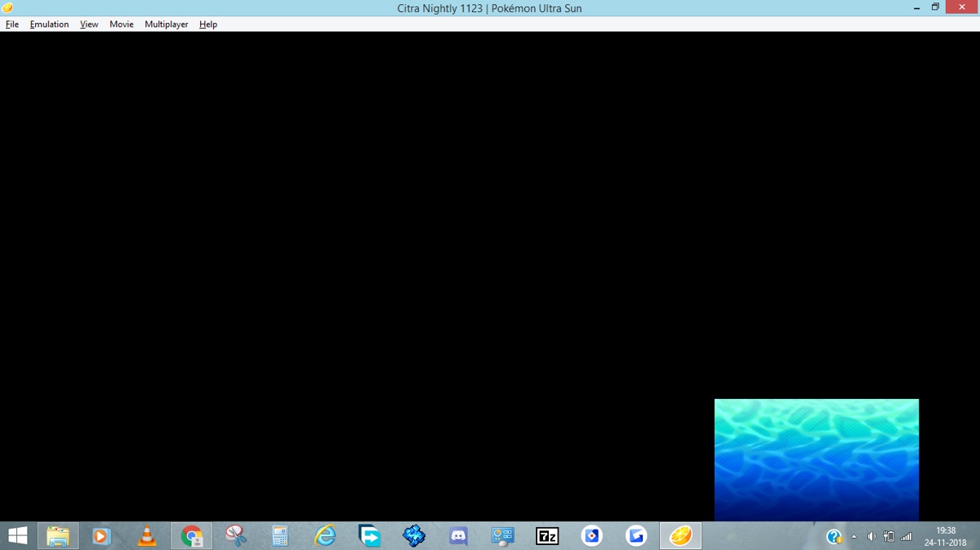Viewport: 980px width, 550px height.
Task: Switch to Google Chrome in the taskbar
Action: pos(192,536)
